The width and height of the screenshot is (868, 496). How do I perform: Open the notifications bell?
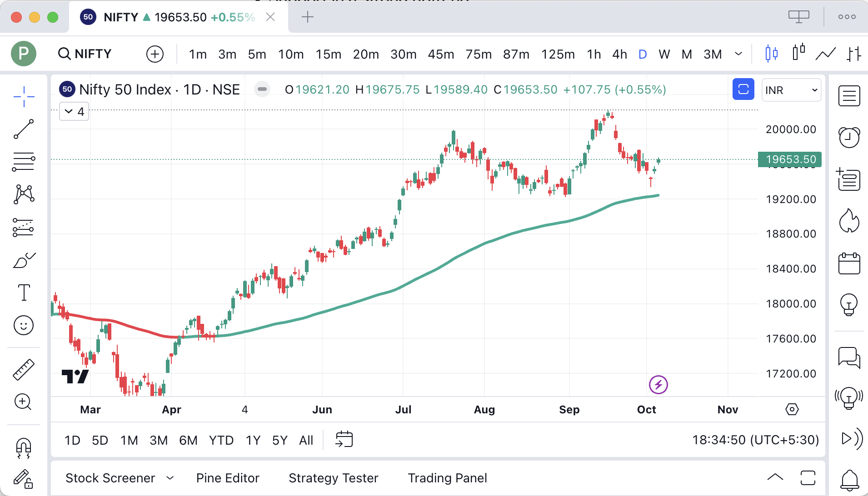click(x=849, y=480)
